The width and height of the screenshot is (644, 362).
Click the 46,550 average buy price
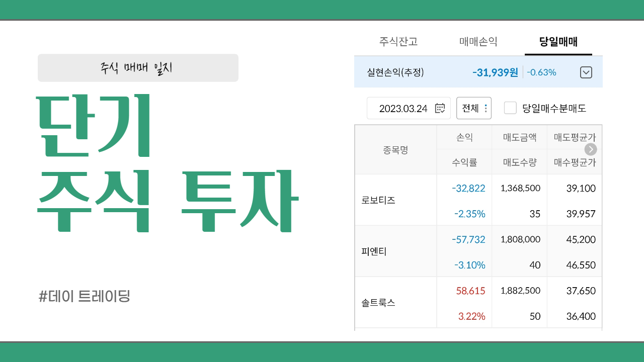(x=581, y=265)
